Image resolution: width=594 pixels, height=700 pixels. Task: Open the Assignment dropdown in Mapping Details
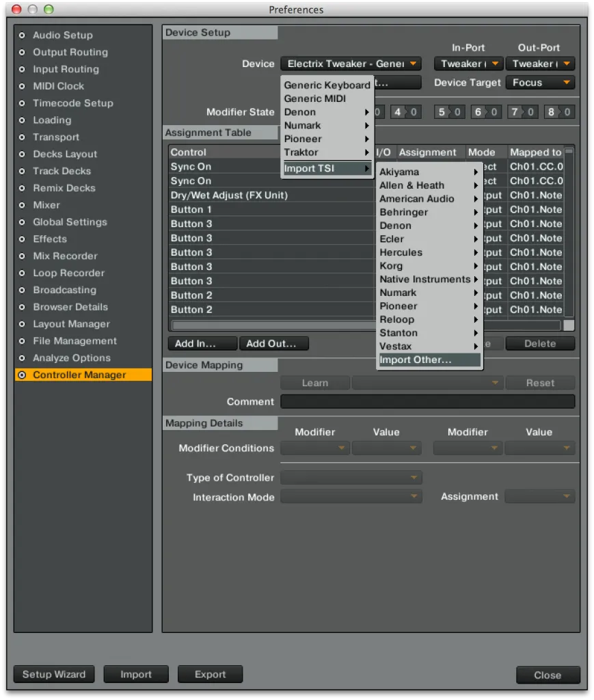coord(540,496)
